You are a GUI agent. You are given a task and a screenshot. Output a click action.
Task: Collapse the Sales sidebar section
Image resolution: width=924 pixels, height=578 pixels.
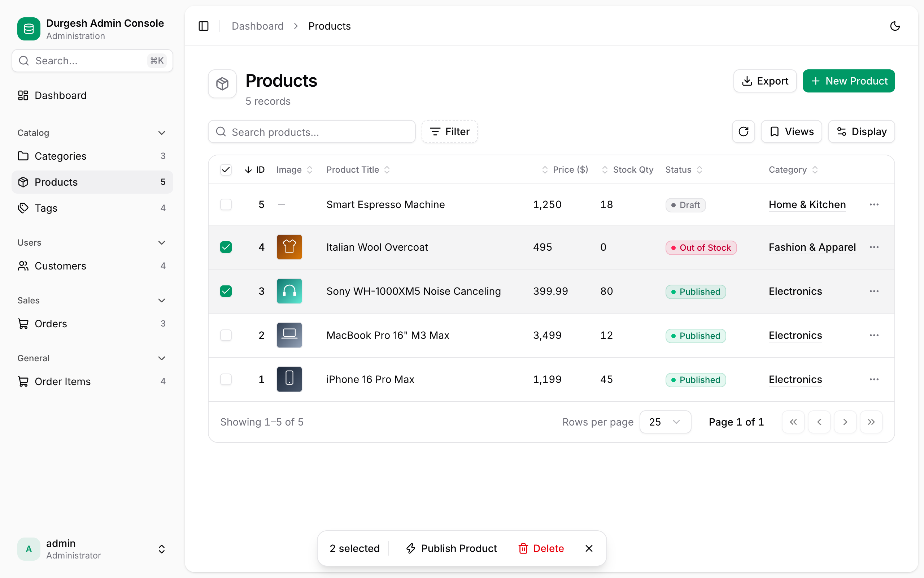(x=92, y=301)
